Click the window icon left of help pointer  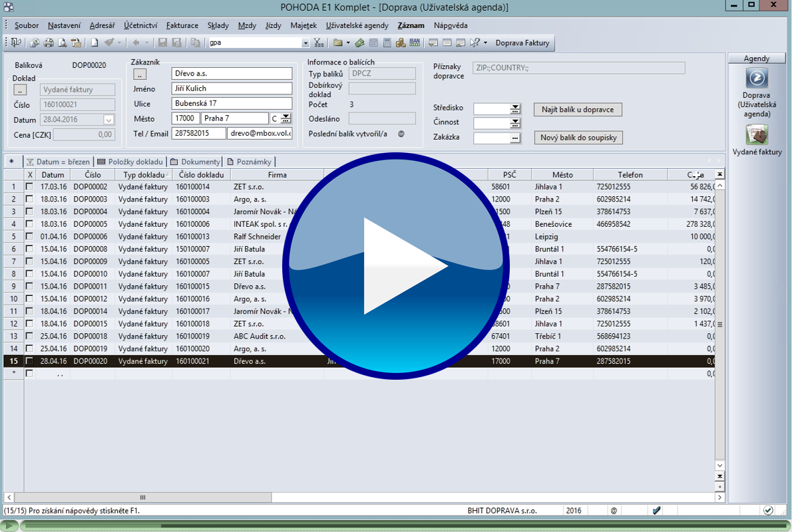point(461,43)
